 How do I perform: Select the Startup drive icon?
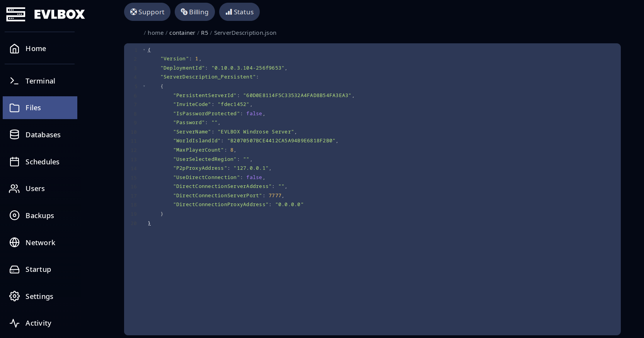click(x=14, y=269)
